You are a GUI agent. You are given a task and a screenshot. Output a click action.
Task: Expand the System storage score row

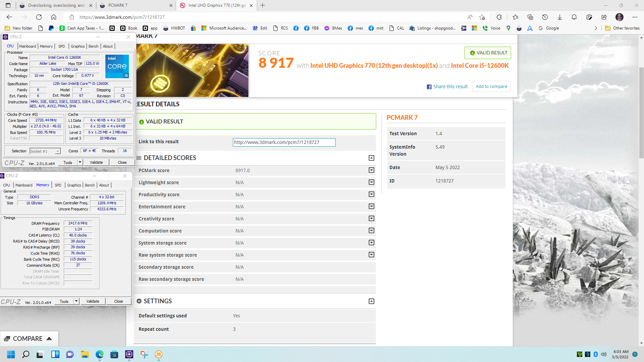[x=371, y=243]
